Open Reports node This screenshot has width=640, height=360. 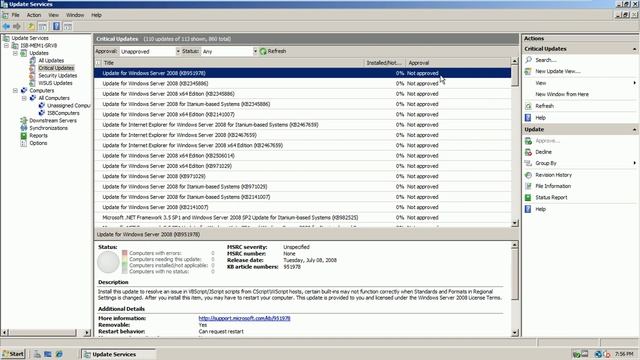tap(38, 136)
